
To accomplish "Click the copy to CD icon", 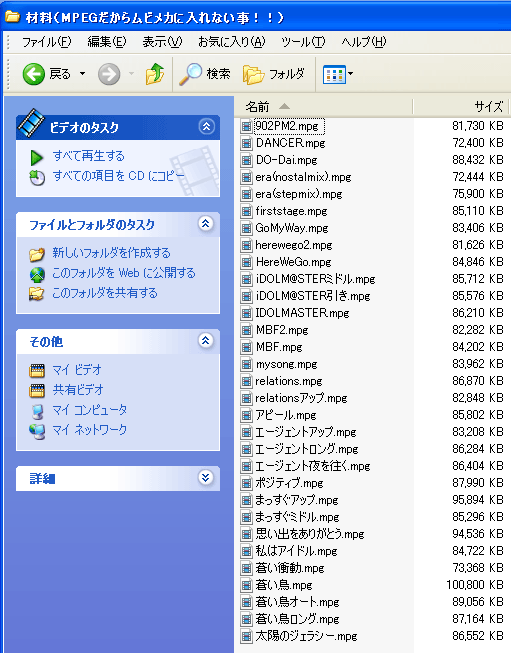I will [x=37, y=178].
